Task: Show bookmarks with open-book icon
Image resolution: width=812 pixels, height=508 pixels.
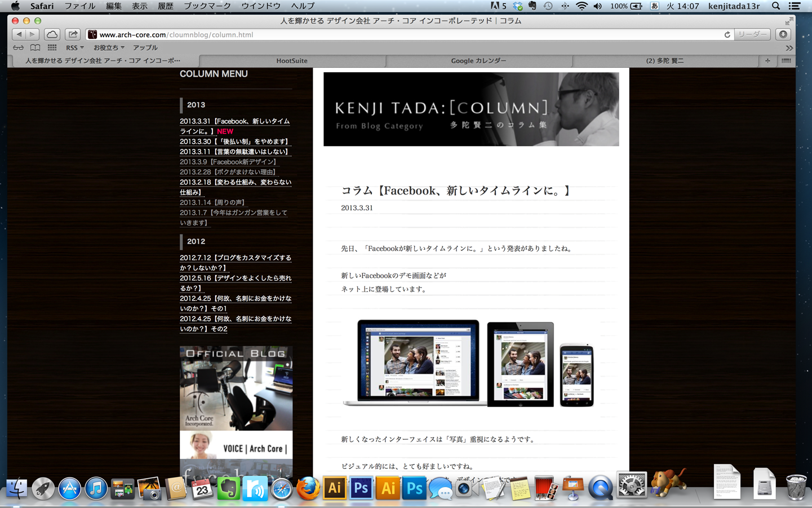Action: tap(35, 48)
